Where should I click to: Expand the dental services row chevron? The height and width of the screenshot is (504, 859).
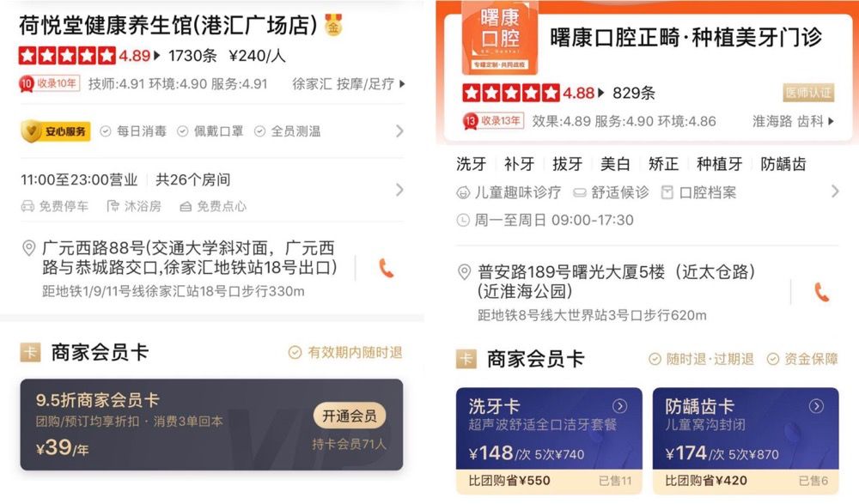click(835, 191)
